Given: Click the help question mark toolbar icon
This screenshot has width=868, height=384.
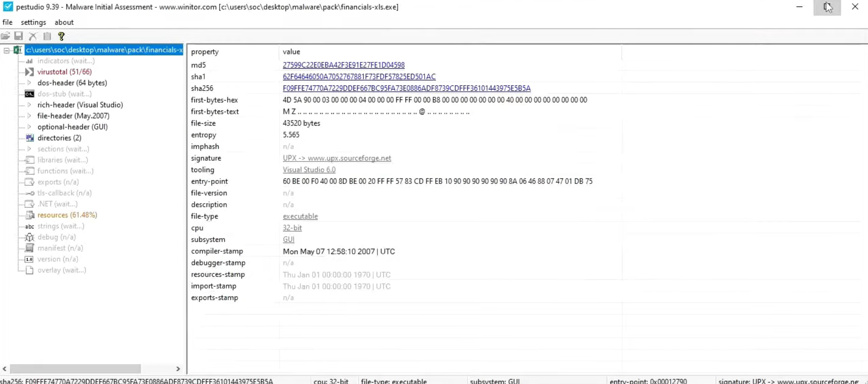Looking at the screenshot, I should (61, 36).
